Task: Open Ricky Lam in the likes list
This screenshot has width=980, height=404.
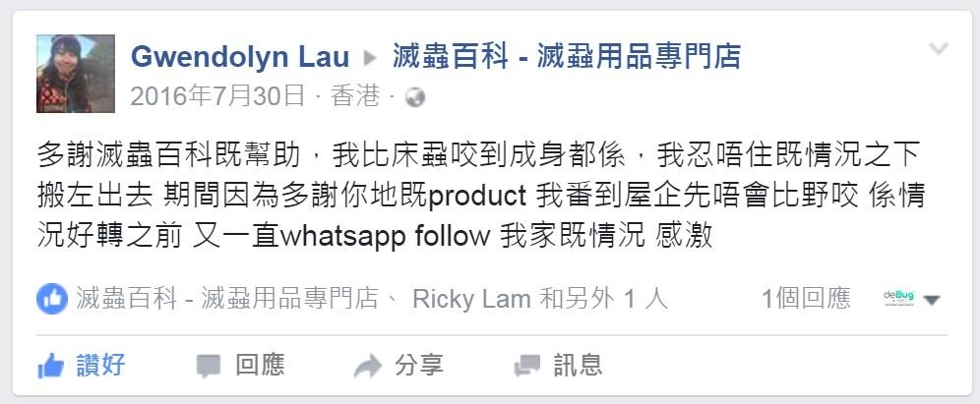Action: (471, 299)
